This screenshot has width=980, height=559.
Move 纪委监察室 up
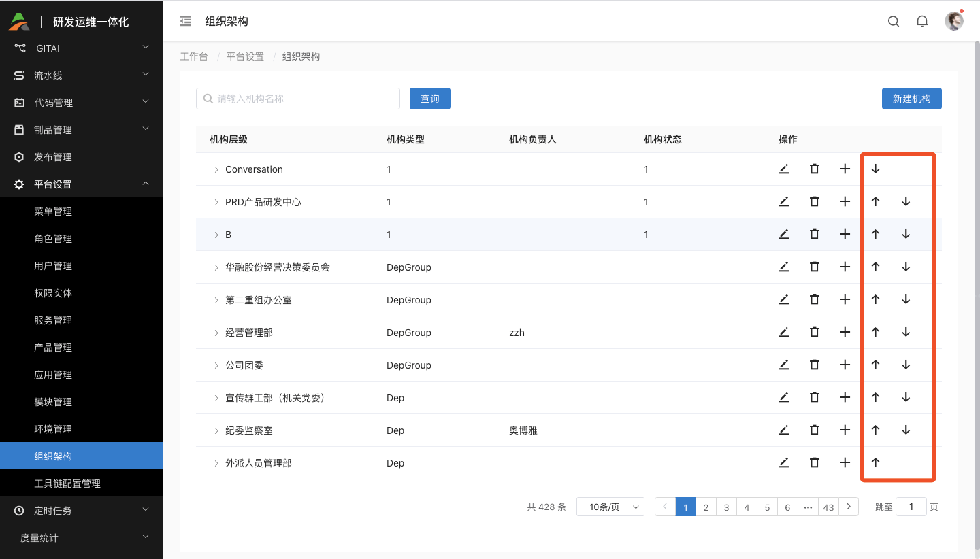876,430
